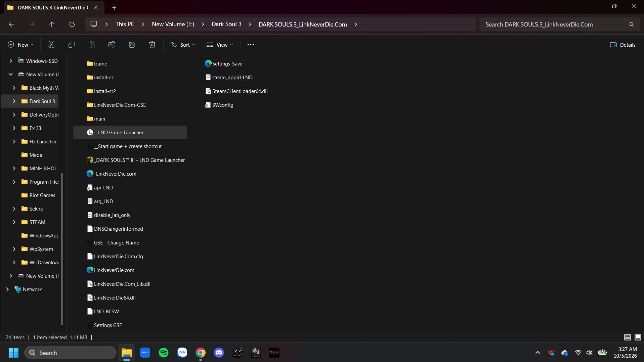The image size is (644, 362).
Task: Switch to details list view icon
Action: coord(627,337)
